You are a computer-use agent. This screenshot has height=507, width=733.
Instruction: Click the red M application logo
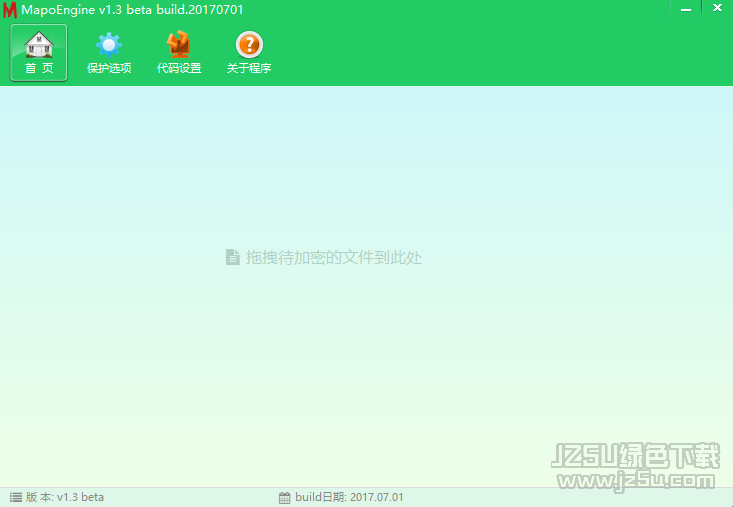[x=9, y=10]
